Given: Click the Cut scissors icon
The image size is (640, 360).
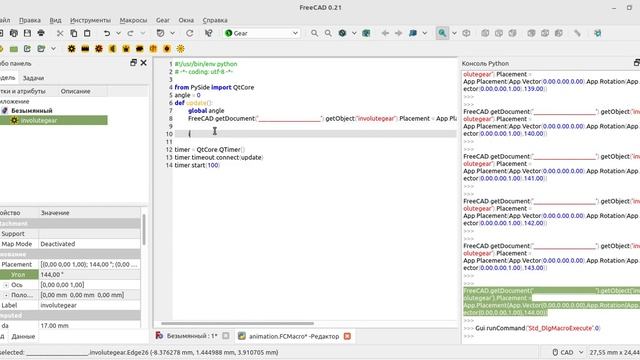Looking at the screenshot, I should click(60, 33).
